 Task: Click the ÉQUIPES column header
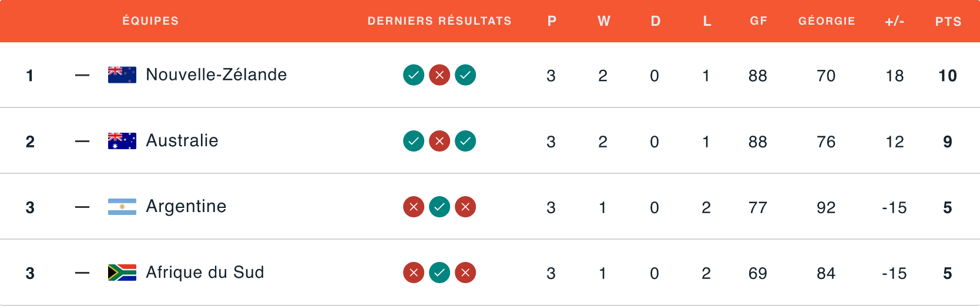coord(150,21)
